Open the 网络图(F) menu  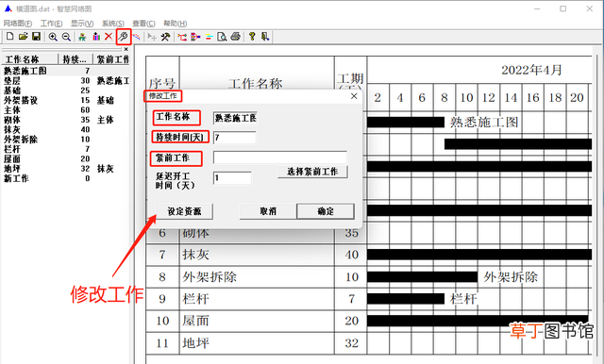click(18, 24)
